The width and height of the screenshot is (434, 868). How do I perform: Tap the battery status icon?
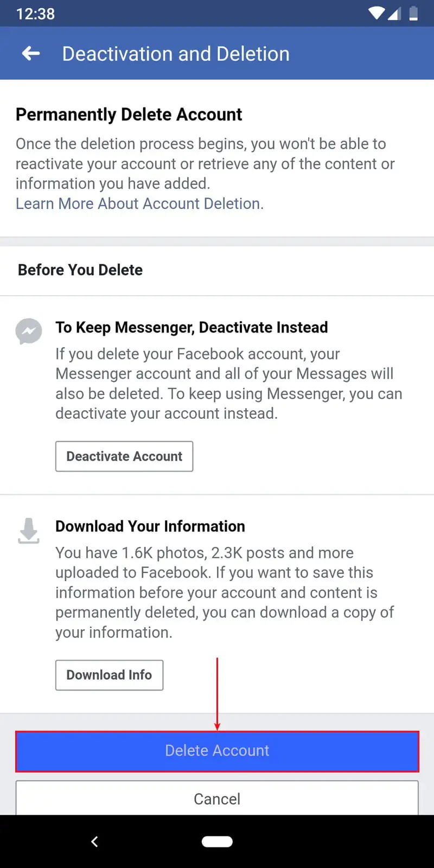(413, 13)
